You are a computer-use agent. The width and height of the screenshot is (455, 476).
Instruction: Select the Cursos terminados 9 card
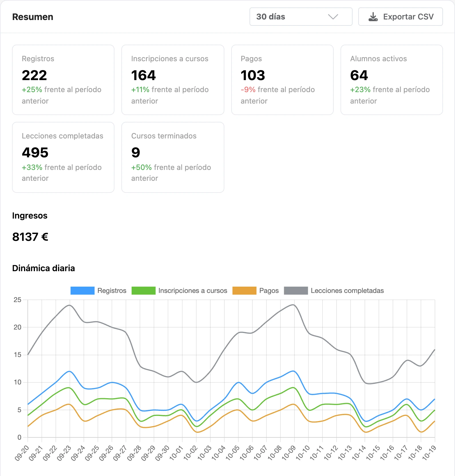click(x=173, y=157)
